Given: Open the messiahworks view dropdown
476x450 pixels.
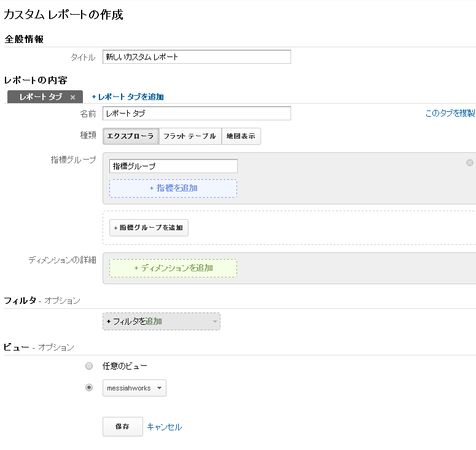Looking at the screenshot, I should coord(135,388).
